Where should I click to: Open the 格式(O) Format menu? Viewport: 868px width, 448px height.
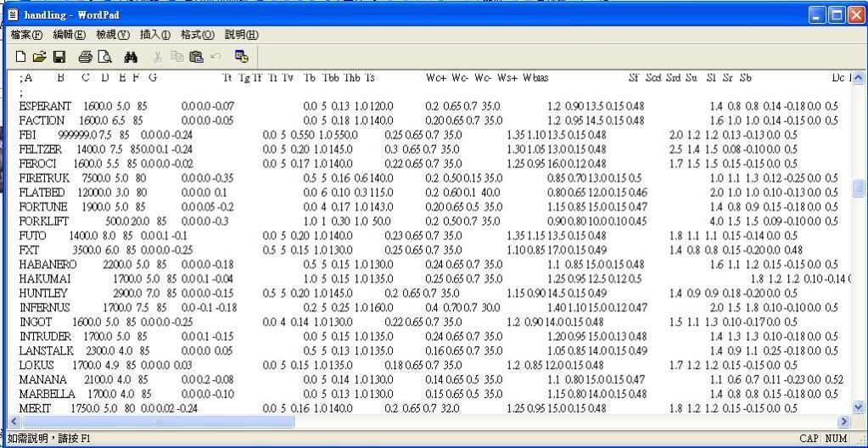tap(198, 34)
